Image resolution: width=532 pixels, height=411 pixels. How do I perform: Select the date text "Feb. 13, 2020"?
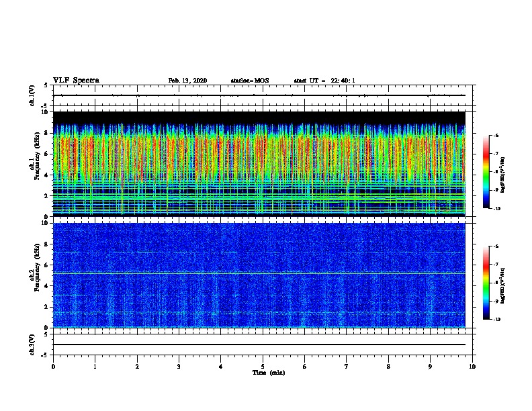pyautogui.click(x=187, y=81)
